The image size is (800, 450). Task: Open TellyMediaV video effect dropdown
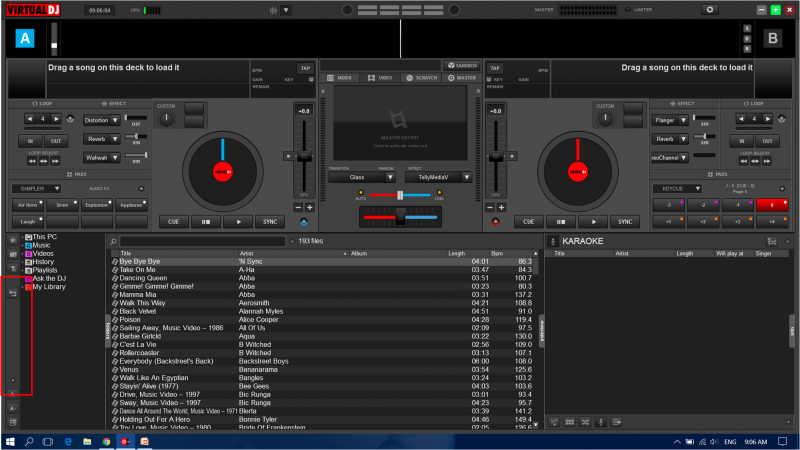coord(438,177)
